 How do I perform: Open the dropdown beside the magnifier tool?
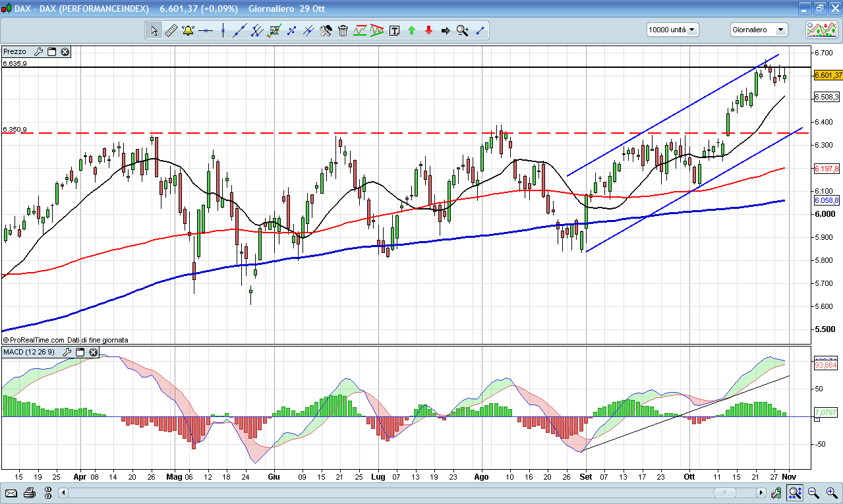pos(467,30)
